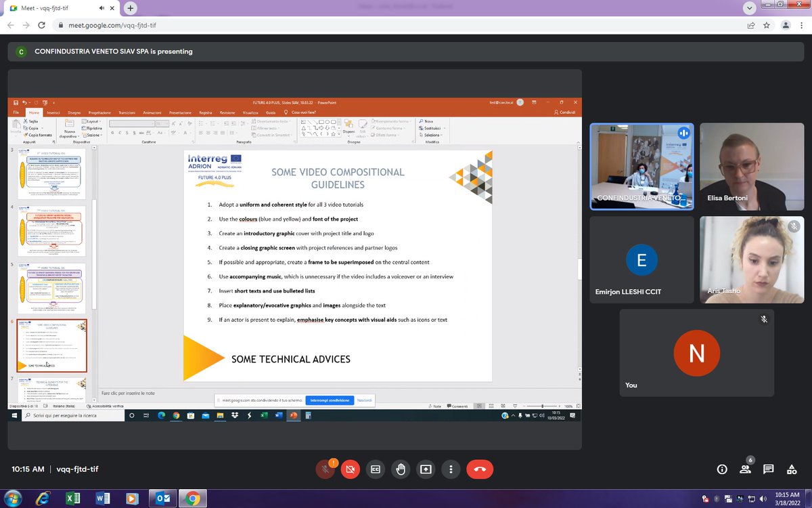Switch to Disegno ribbon tab

(x=74, y=112)
